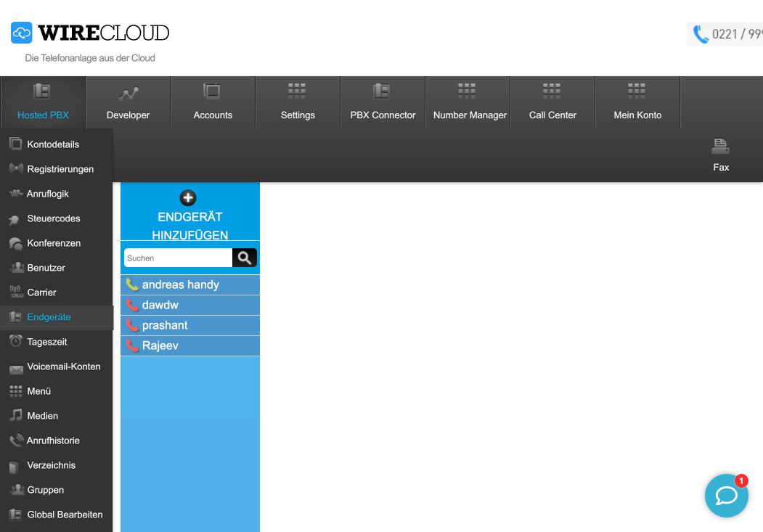
Task: Click the WireCloud logo
Action: 90,33
